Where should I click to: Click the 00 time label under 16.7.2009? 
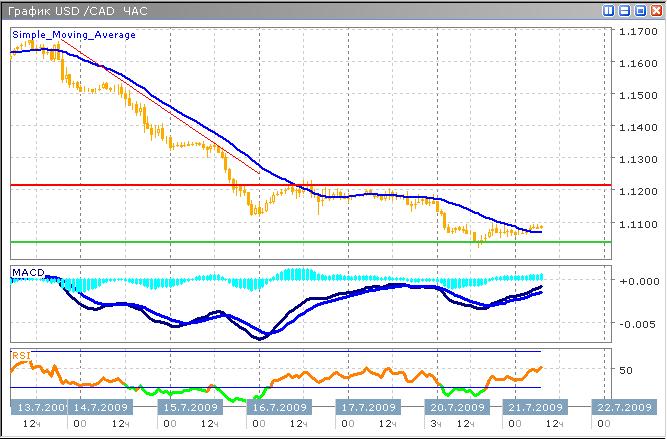coord(259,424)
